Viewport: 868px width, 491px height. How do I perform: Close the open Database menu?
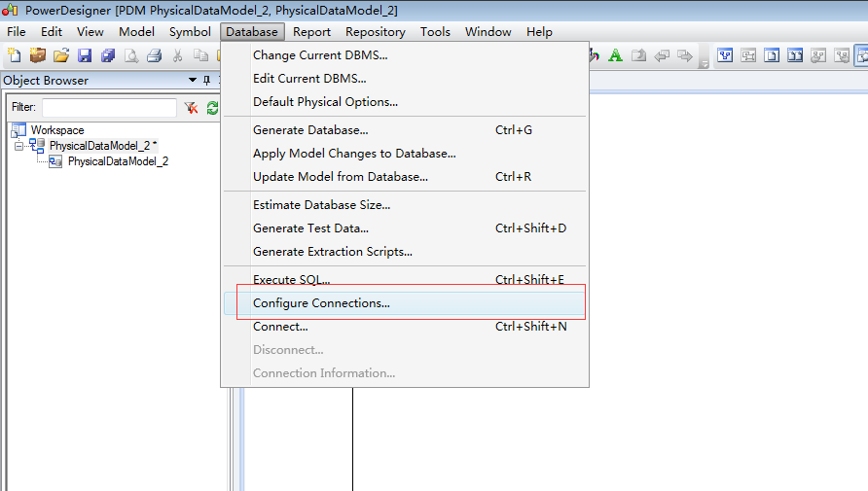click(x=252, y=31)
